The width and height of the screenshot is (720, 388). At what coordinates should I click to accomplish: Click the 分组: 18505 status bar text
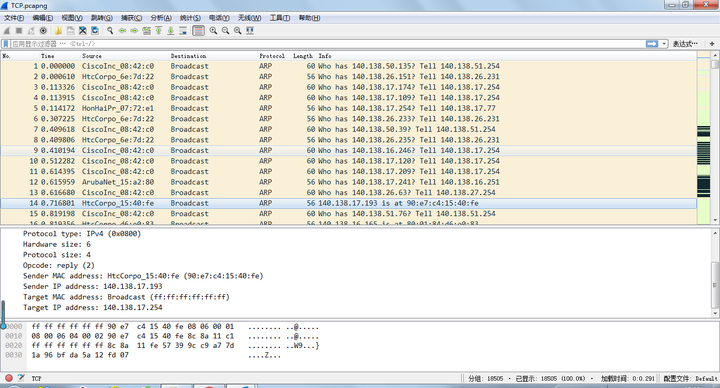(486, 379)
